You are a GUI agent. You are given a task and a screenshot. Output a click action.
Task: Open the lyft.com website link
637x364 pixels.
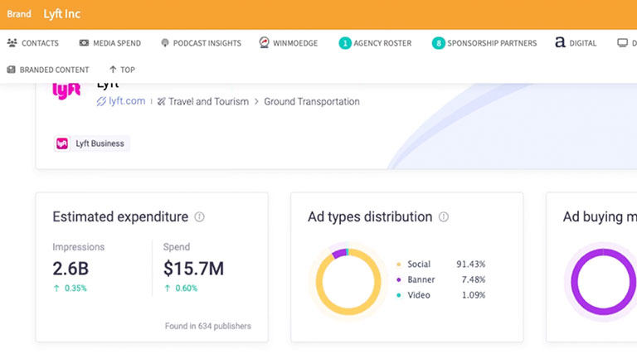pos(127,101)
